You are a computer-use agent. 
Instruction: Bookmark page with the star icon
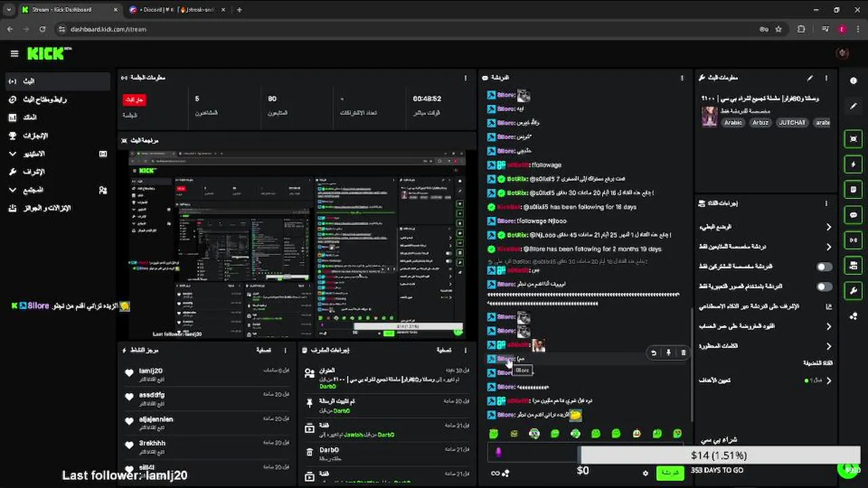[x=778, y=29]
